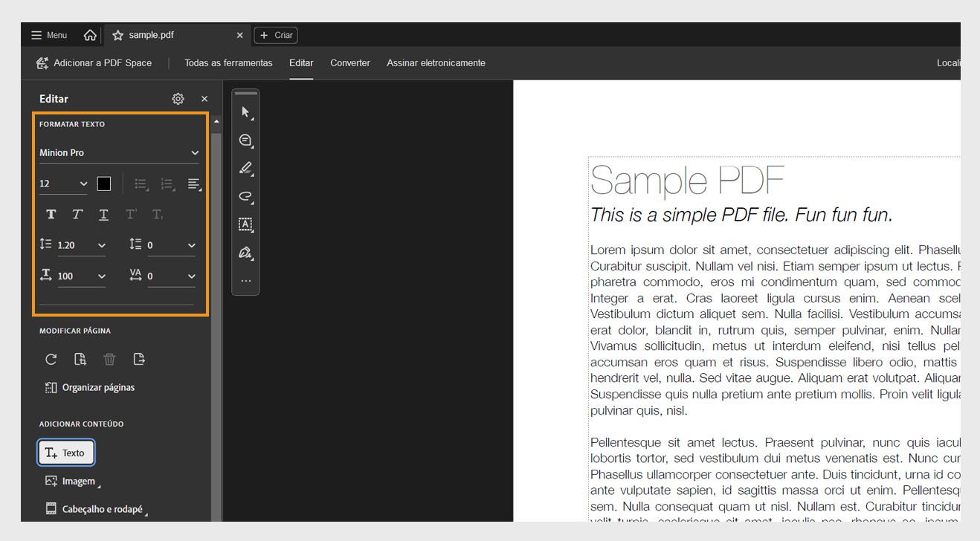Open the font size 12 dropdown

tap(62, 184)
